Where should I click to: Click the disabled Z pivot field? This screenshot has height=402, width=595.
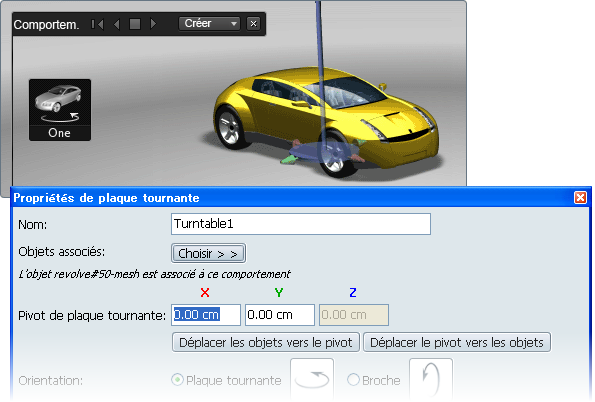coord(354,315)
